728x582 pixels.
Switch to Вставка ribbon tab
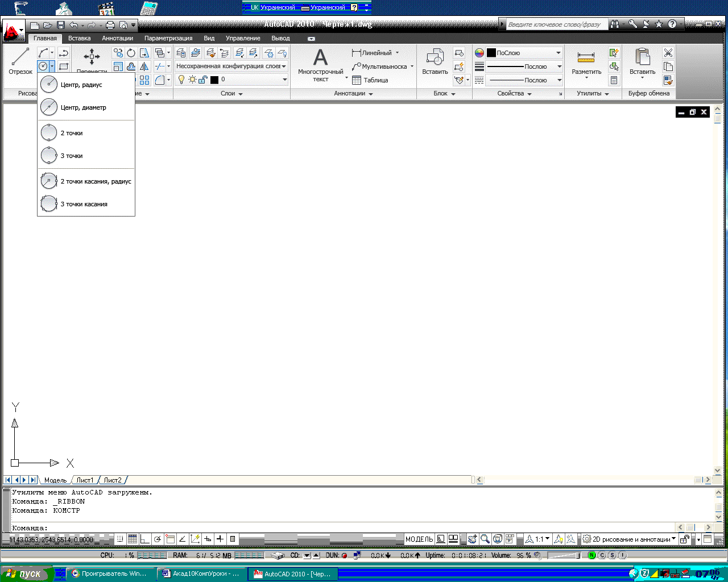pyautogui.click(x=79, y=39)
